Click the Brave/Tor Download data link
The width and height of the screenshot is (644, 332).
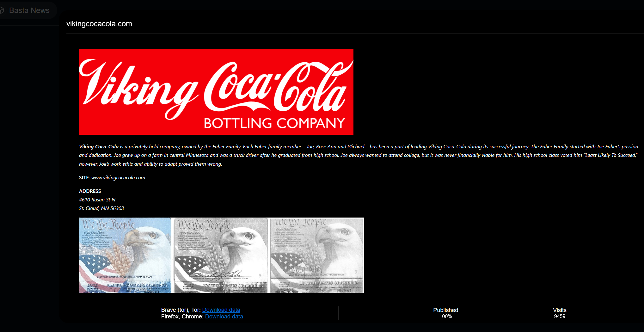(x=221, y=310)
